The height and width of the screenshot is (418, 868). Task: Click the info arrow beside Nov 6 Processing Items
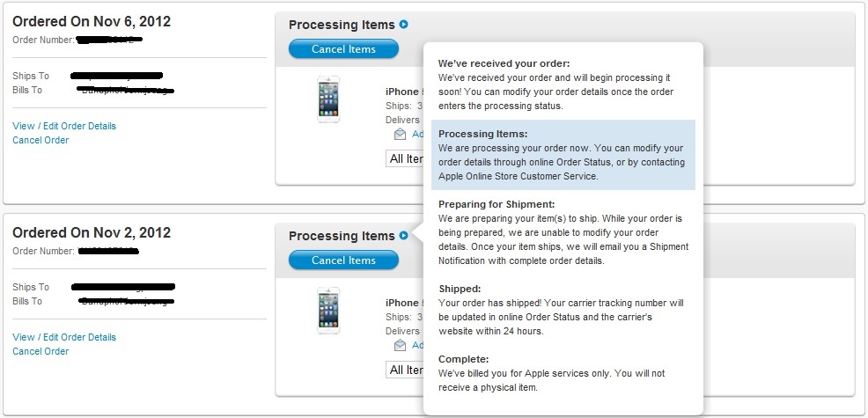403,25
